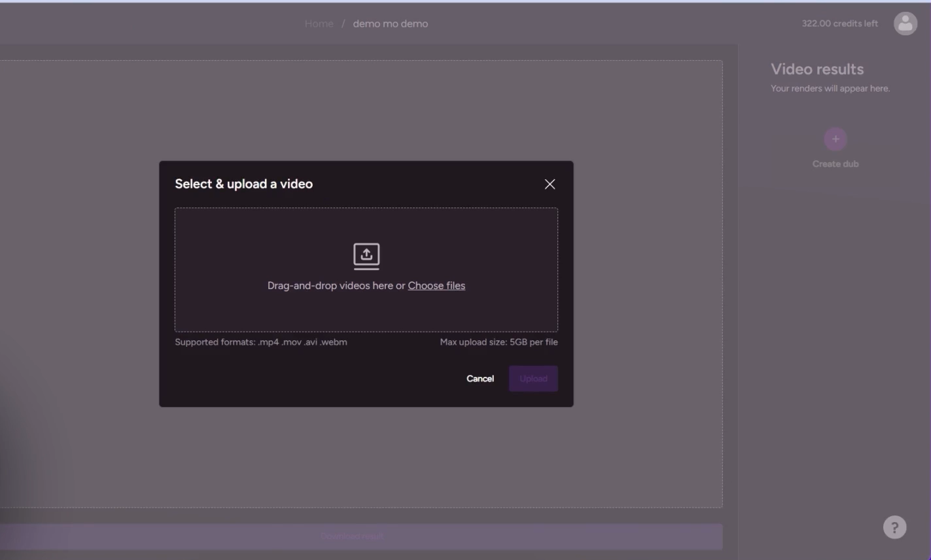
Task: Open the help question mark icon
Action: click(894, 527)
